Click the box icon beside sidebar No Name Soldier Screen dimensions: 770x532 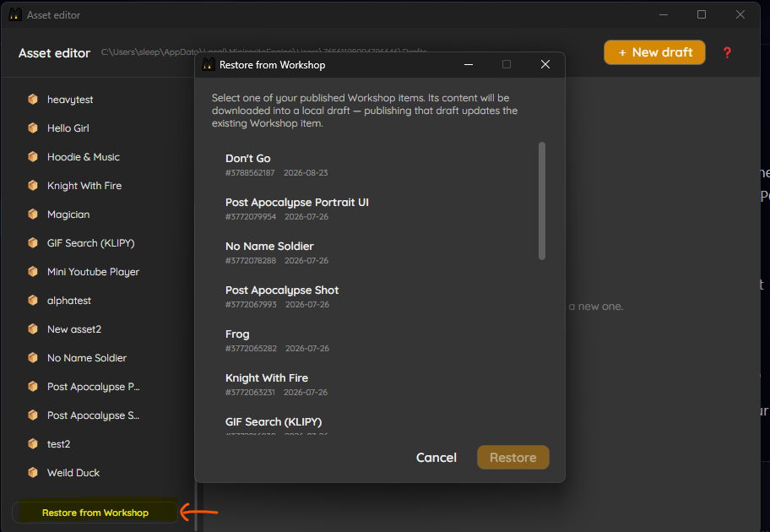[33, 357]
